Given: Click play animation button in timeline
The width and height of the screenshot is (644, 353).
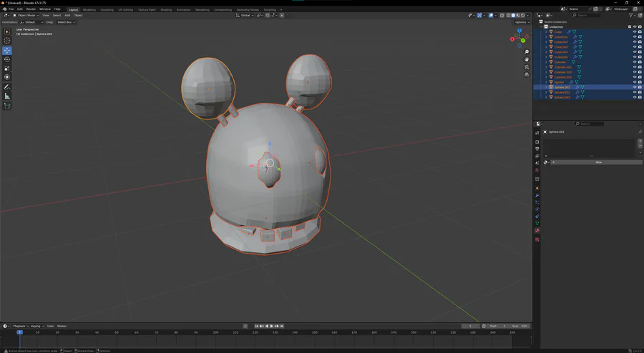Looking at the screenshot, I should (271, 326).
